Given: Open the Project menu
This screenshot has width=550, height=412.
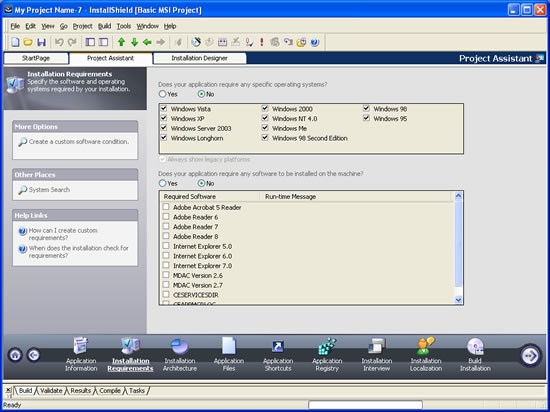Looking at the screenshot, I should (x=82, y=26).
